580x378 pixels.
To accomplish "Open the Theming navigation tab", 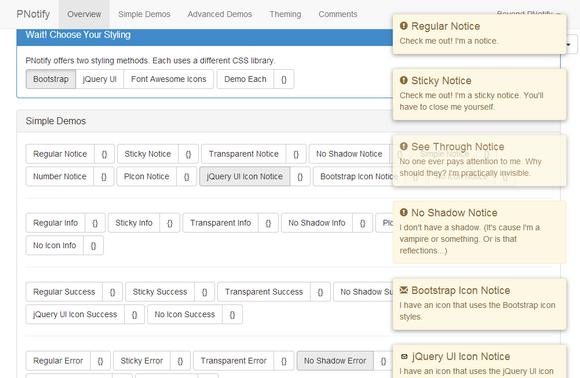I will pos(285,14).
